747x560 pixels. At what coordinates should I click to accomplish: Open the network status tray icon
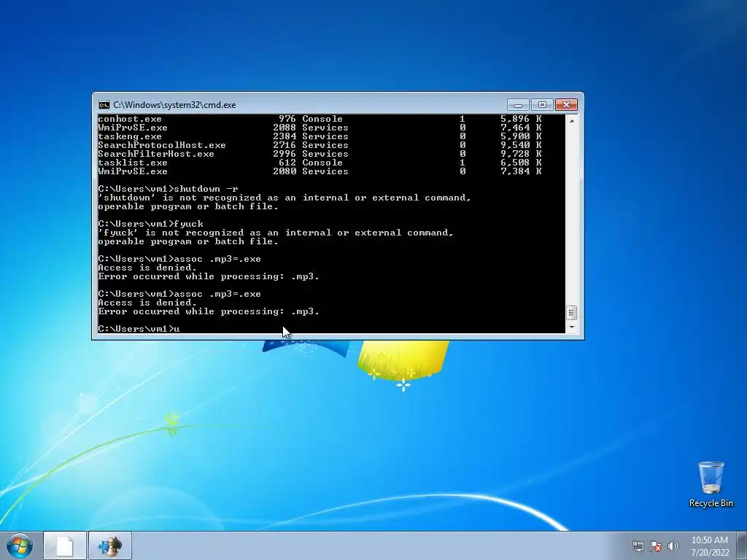[638, 546]
